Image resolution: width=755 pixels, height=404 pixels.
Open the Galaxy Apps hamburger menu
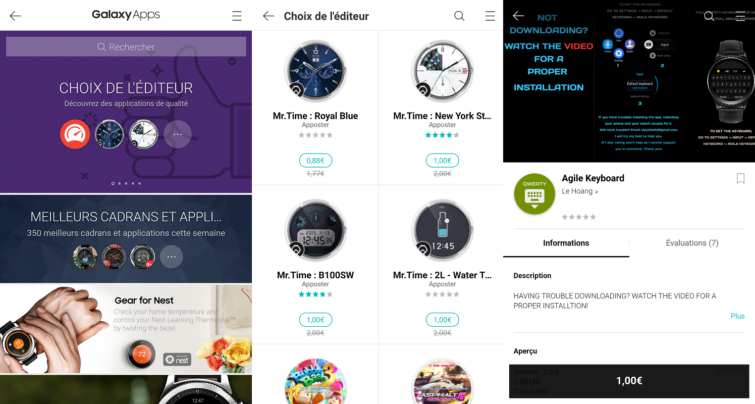tap(237, 16)
